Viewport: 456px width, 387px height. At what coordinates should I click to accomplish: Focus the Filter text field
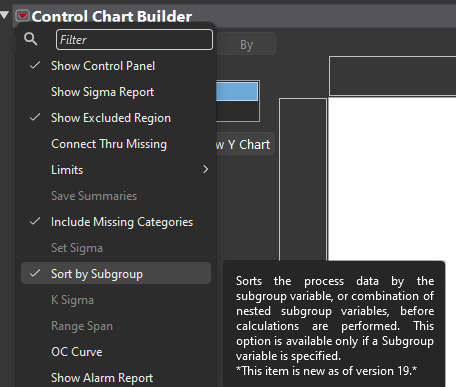(x=134, y=40)
